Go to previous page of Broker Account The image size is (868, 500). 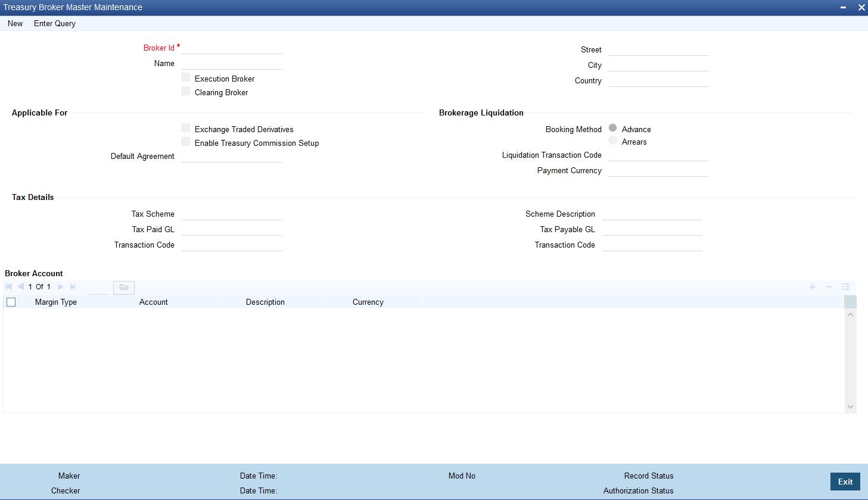click(21, 287)
